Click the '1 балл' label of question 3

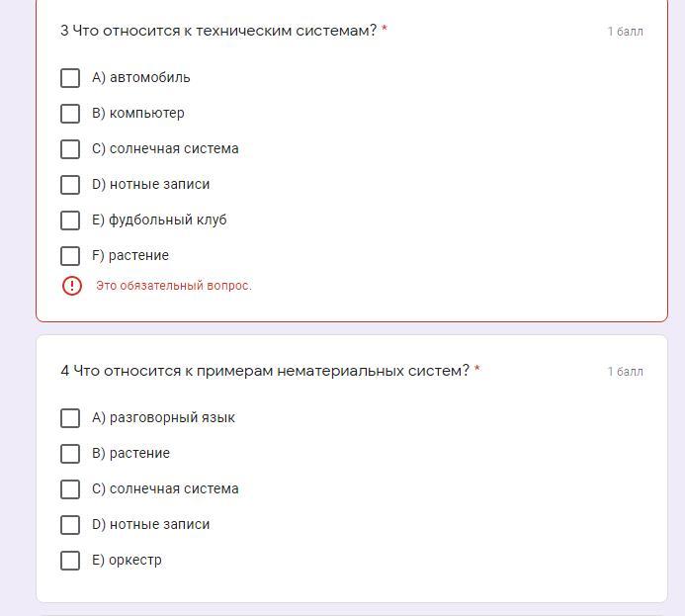[x=625, y=32]
